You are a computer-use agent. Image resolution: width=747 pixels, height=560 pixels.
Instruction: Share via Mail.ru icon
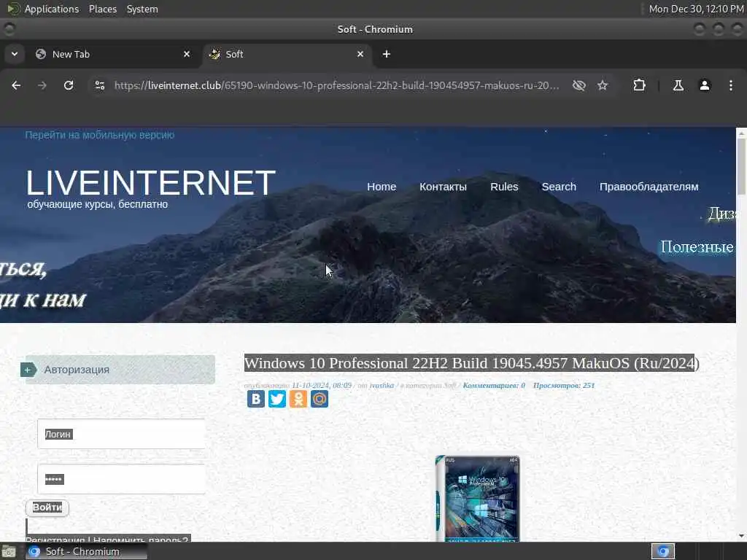pos(320,399)
